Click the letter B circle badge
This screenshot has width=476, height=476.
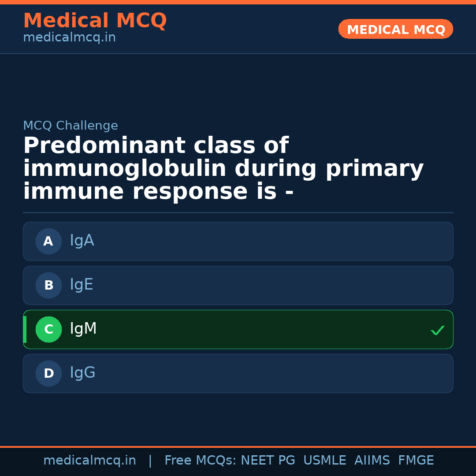pos(48,285)
